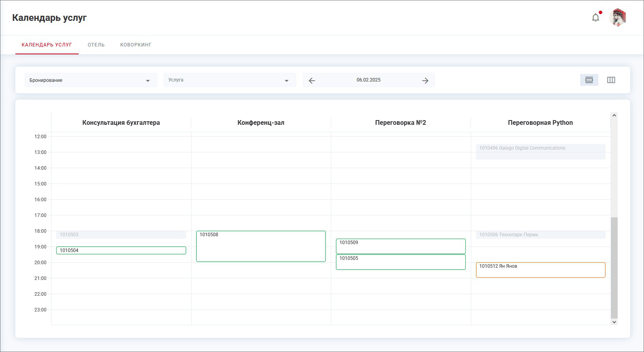The image size is (644, 352).
Task: Open the Услуга dropdown
Action: (229, 80)
